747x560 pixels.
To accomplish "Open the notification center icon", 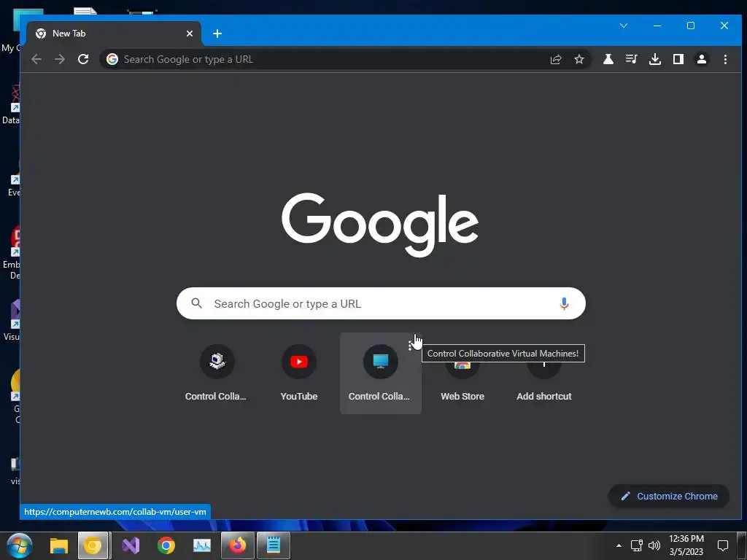I will click(723, 545).
